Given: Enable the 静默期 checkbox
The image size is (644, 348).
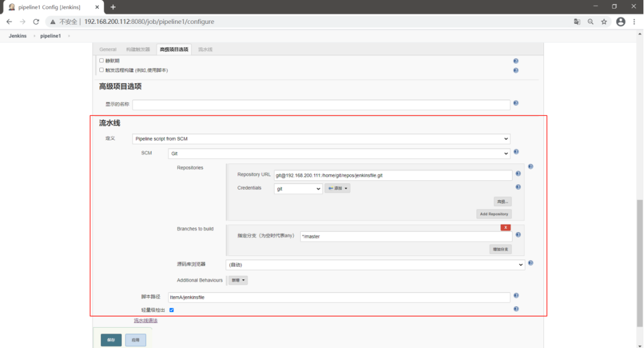Looking at the screenshot, I should 102,61.
